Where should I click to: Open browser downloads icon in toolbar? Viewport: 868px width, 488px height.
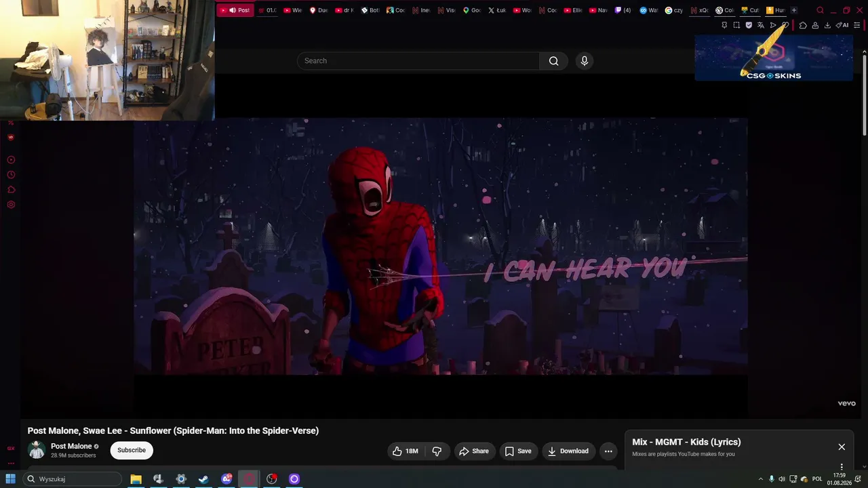(x=827, y=26)
